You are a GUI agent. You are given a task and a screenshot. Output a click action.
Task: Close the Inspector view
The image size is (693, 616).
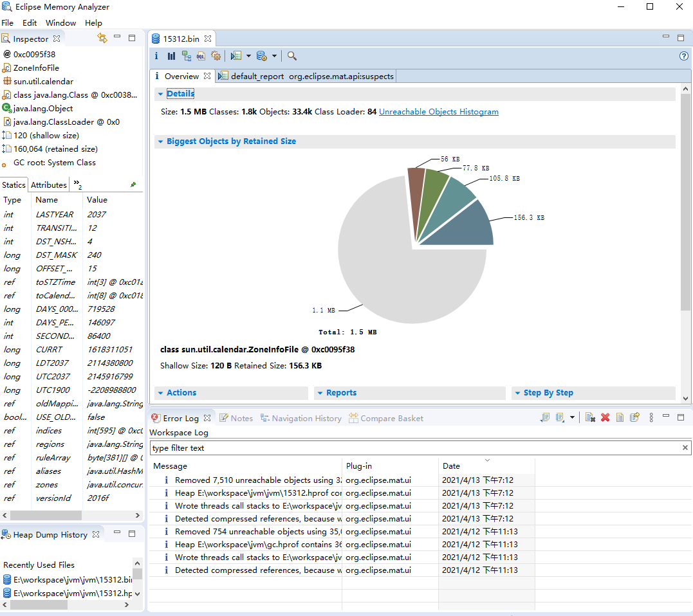pos(57,39)
